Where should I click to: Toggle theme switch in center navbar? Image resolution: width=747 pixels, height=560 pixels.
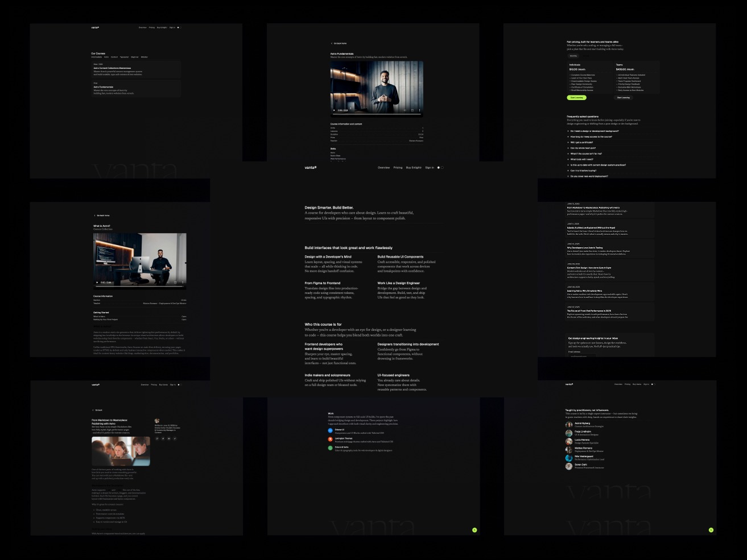pyautogui.click(x=440, y=168)
